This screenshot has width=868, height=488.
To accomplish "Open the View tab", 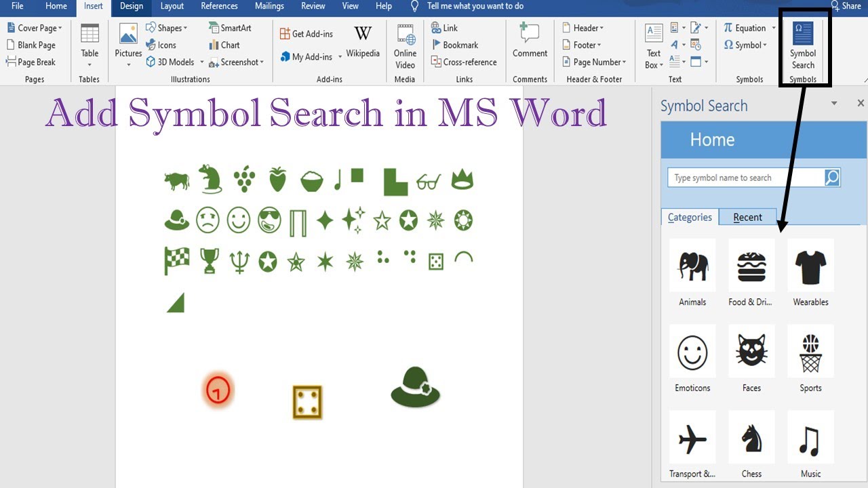I will click(350, 6).
